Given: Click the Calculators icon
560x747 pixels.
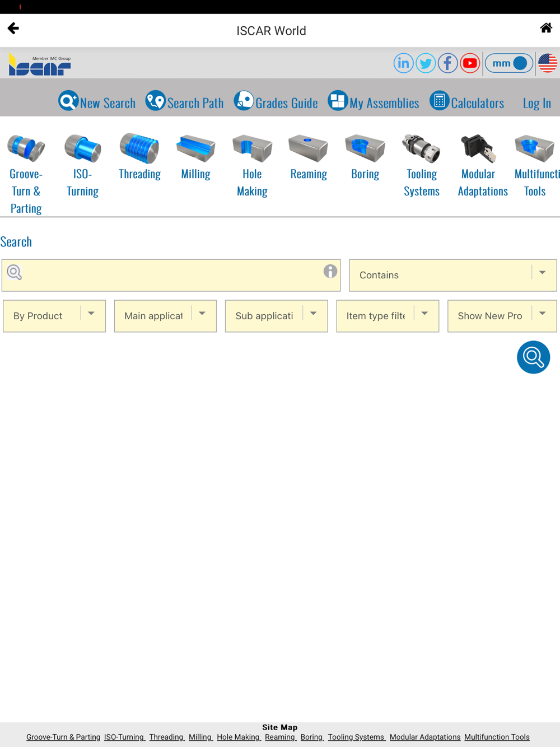Looking at the screenshot, I should tap(440, 101).
